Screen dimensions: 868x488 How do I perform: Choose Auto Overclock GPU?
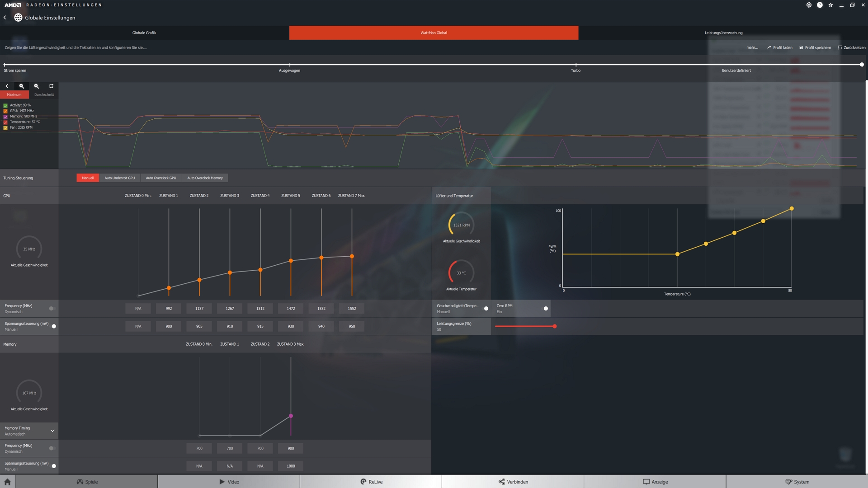[161, 178]
